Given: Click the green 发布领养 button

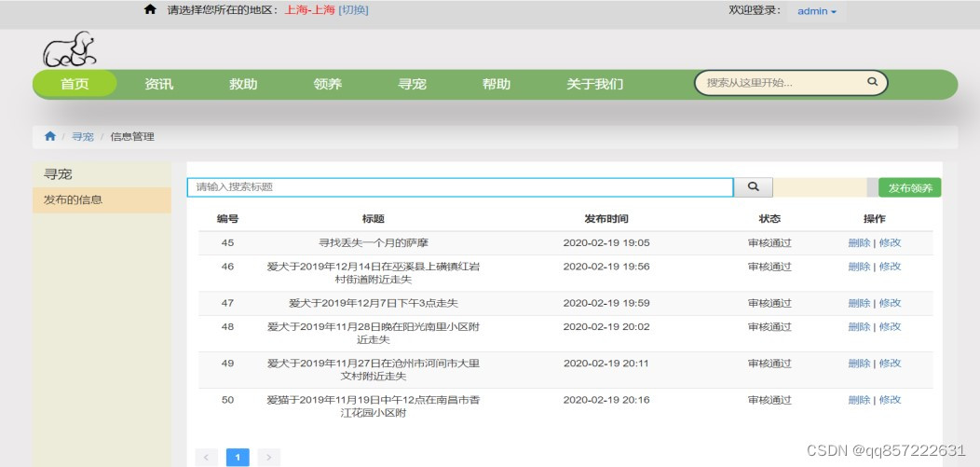Looking at the screenshot, I should tap(909, 187).
